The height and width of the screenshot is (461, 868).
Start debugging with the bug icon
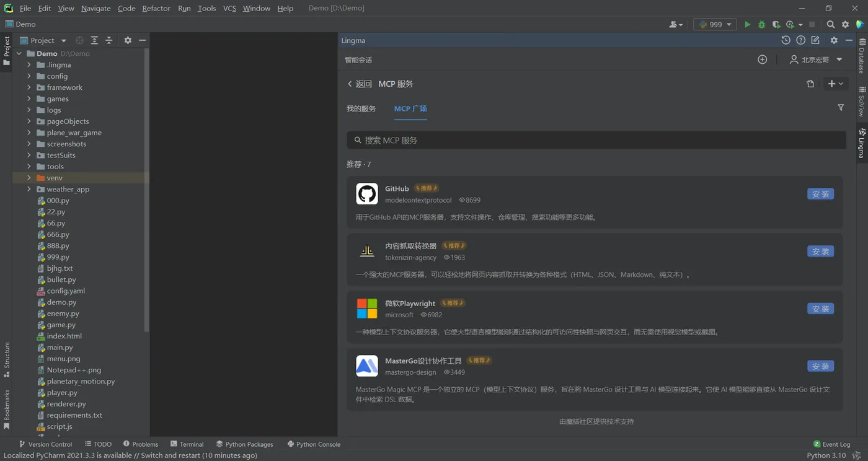coord(761,24)
